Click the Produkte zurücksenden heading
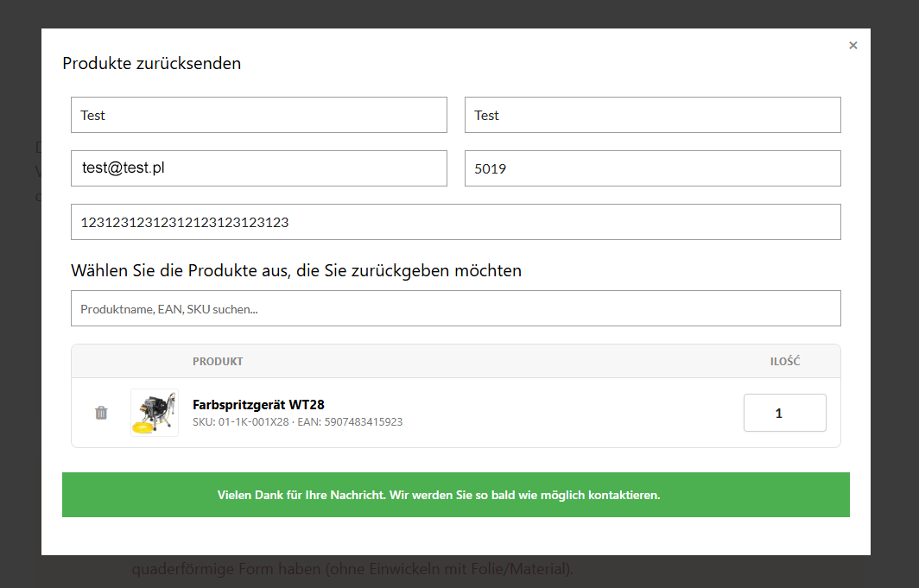Image resolution: width=919 pixels, height=588 pixels. pyautogui.click(x=152, y=63)
